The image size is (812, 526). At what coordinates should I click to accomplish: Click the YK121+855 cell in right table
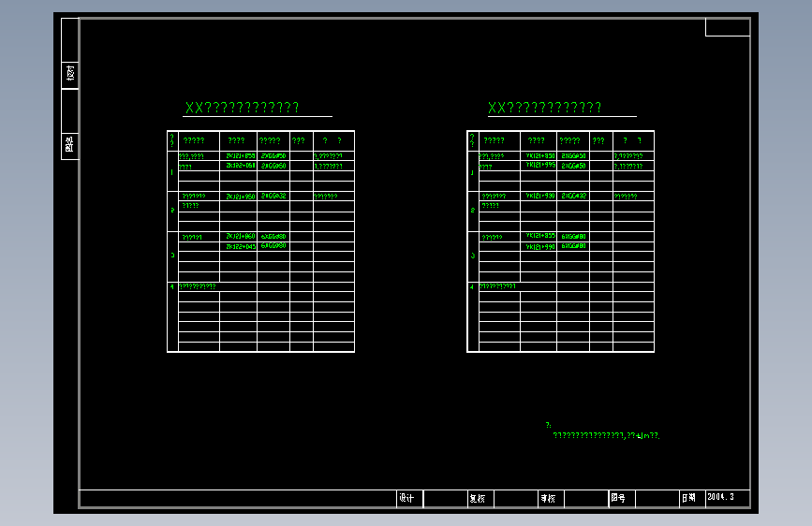[x=540, y=236]
